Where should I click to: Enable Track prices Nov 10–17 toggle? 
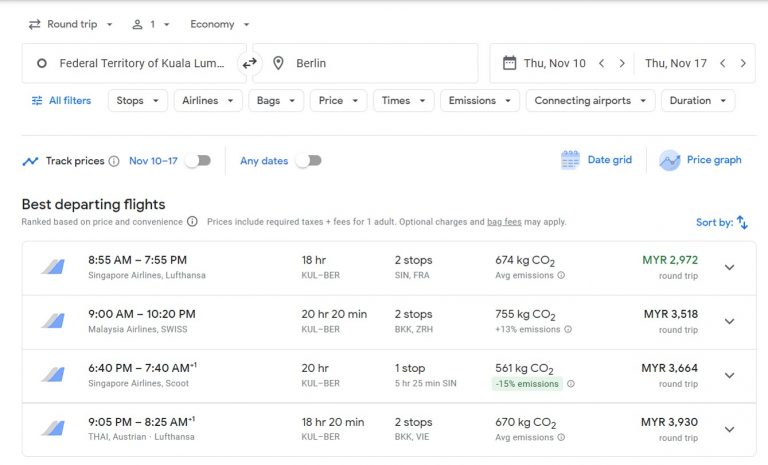[198, 160]
